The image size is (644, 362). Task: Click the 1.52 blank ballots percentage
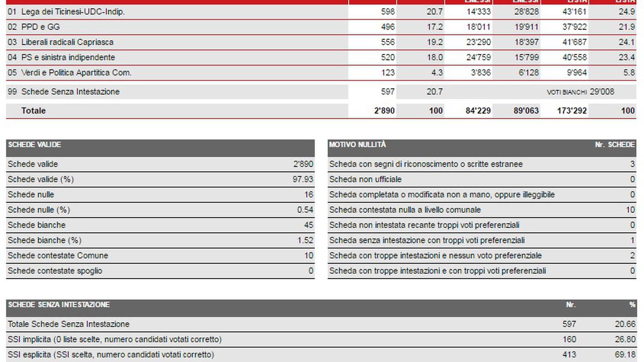pyautogui.click(x=305, y=240)
